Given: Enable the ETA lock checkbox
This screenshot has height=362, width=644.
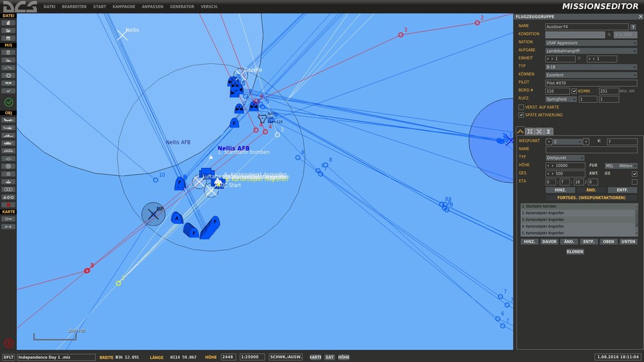Looking at the screenshot, I should 634,182.
